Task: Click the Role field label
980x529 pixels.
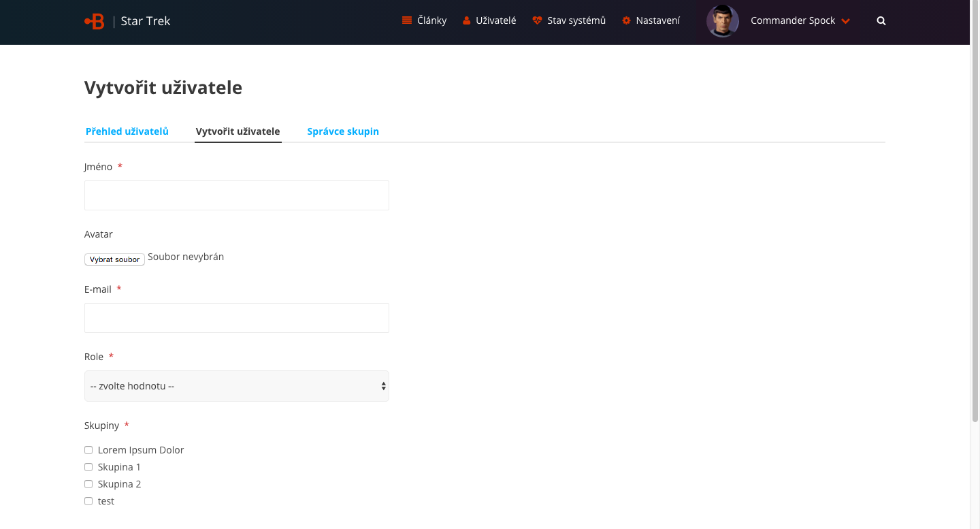Action: pyautogui.click(x=94, y=357)
